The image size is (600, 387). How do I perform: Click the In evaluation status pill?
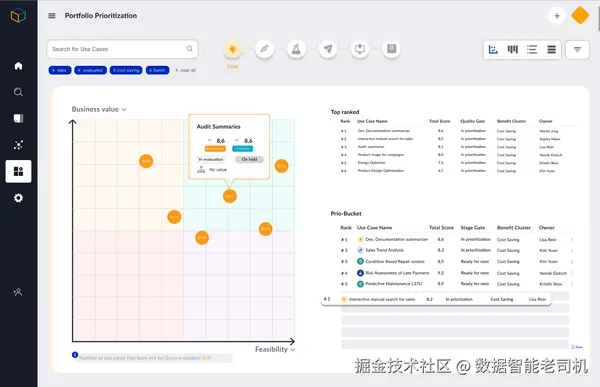coord(211,159)
